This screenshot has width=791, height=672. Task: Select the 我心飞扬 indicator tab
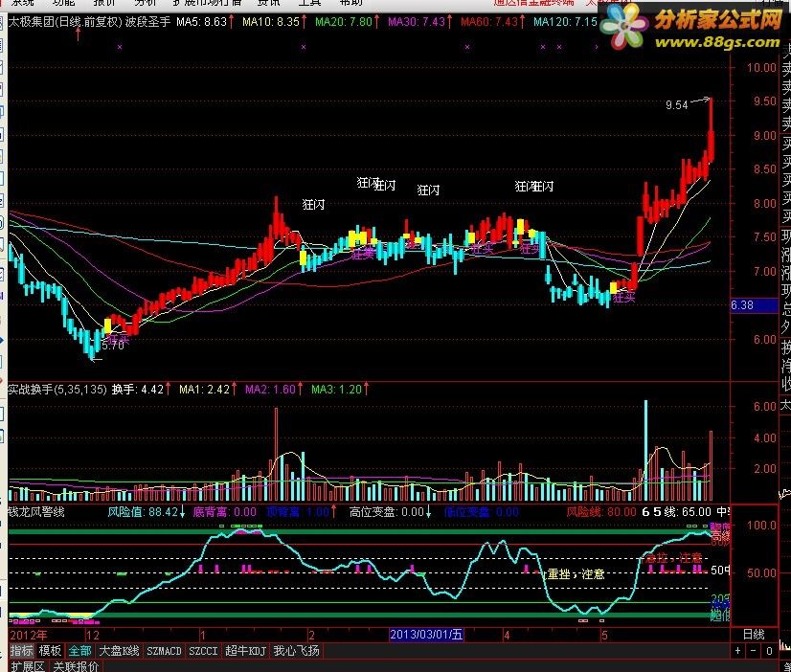click(x=297, y=651)
